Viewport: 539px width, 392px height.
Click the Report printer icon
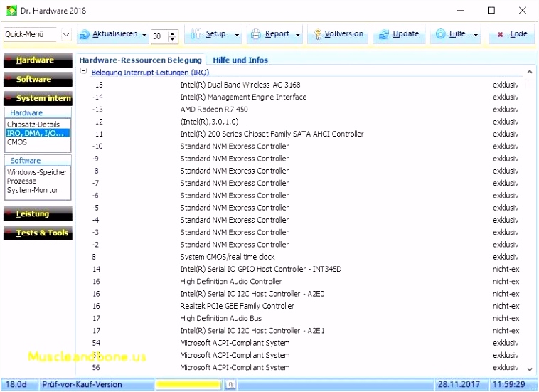pyautogui.click(x=256, y=34)
